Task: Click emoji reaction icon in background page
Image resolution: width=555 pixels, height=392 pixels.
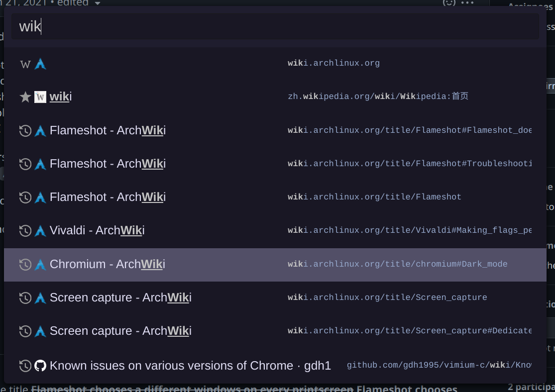Action: click(x=449, y=2)
